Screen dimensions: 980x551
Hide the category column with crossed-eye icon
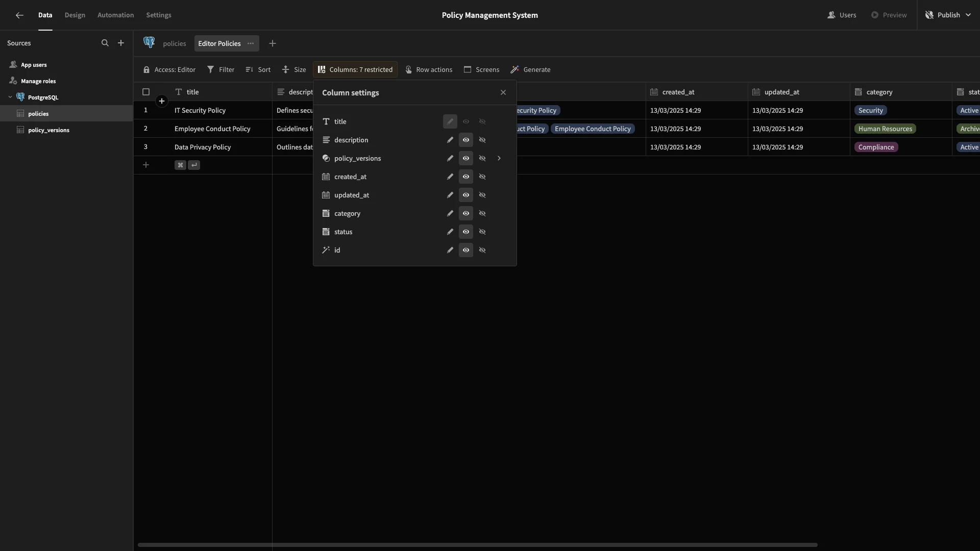tap(482, 213)
